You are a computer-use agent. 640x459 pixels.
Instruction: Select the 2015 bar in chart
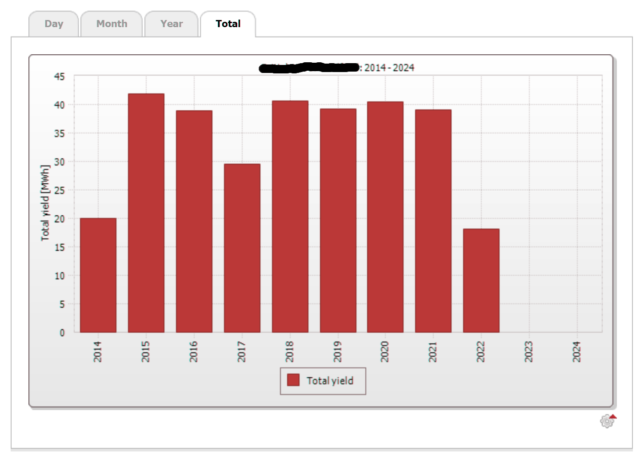tap(146, 213)
